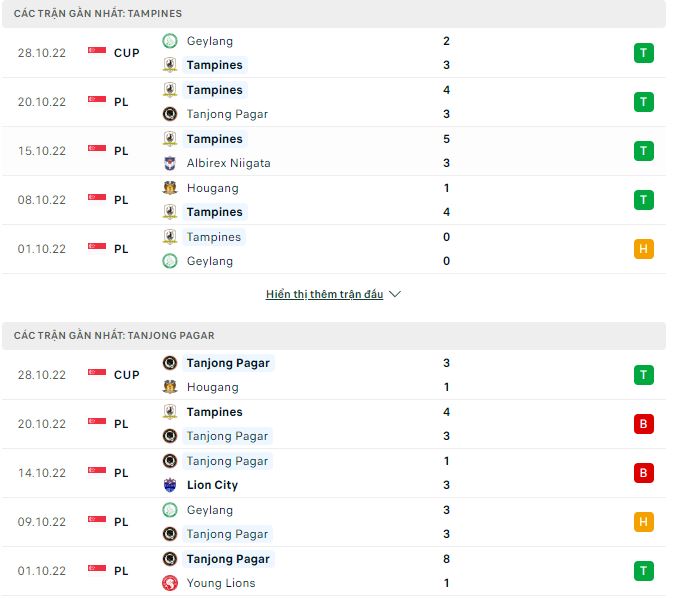Image resolution: width=676 pixels, height=598 pixels.
Task: Click the chevron next to Hiển thị thêm trận đấu
Action: pyautogui.click(x=395, y=295)
